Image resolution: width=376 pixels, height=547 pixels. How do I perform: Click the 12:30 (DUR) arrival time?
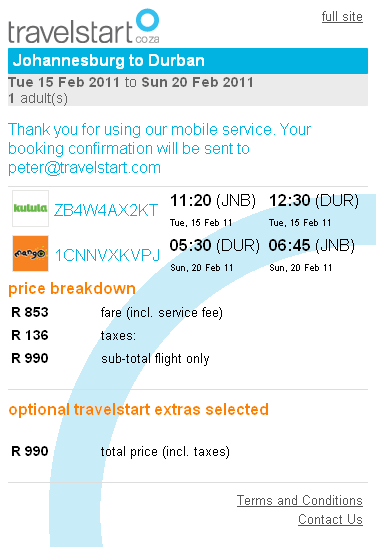pos(314,201)
